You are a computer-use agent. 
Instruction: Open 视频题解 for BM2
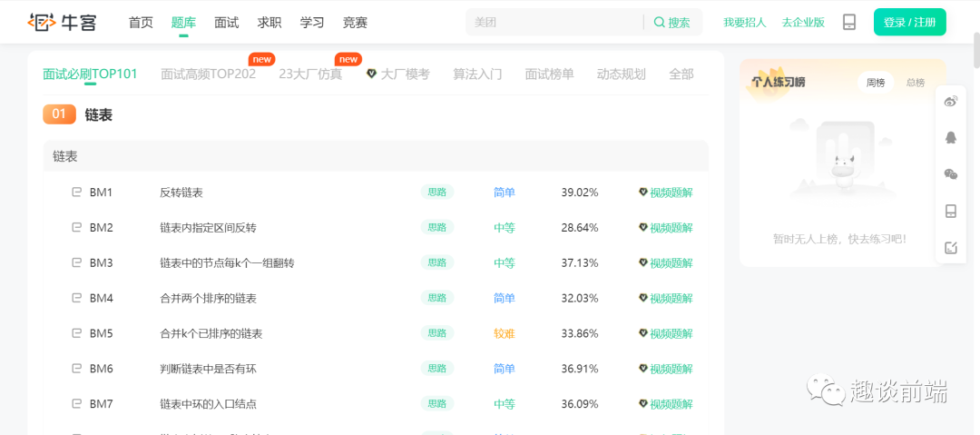pos(666,228)
